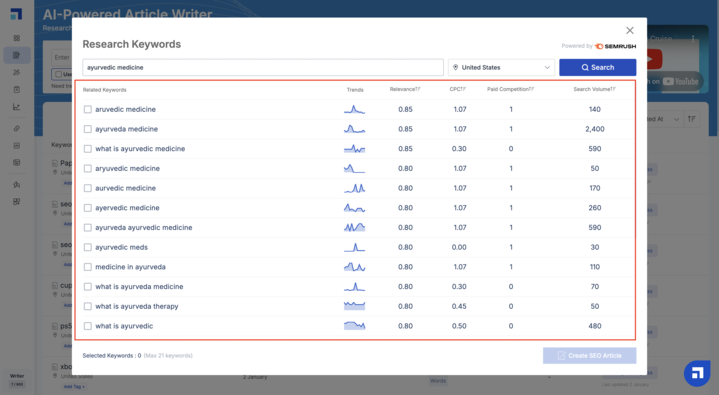Screen dimensions: 719x395
Task: Sort by Paid Competition column
Action: click(510, 89)
